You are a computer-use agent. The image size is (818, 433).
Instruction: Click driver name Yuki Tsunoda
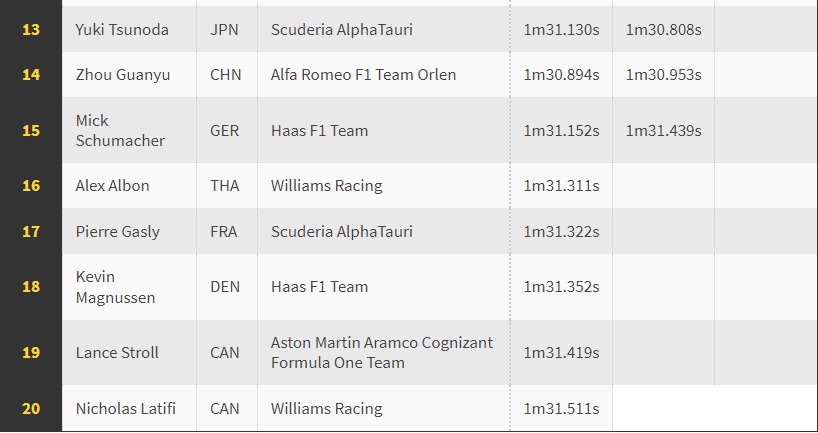(122, 30)
